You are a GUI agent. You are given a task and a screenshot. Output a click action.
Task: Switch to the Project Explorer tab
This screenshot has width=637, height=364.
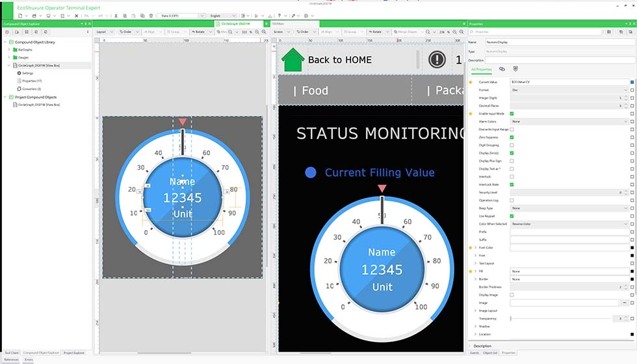click(x=73, y=353)
